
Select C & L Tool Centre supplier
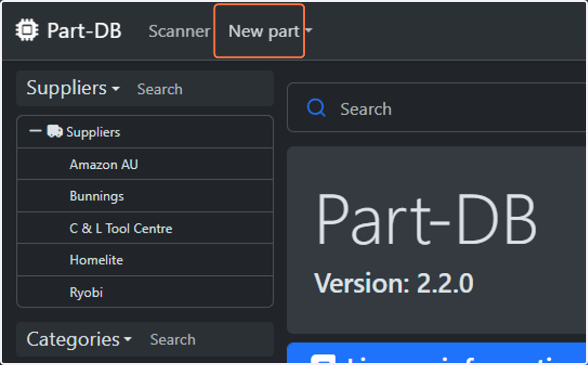[145, 228]
